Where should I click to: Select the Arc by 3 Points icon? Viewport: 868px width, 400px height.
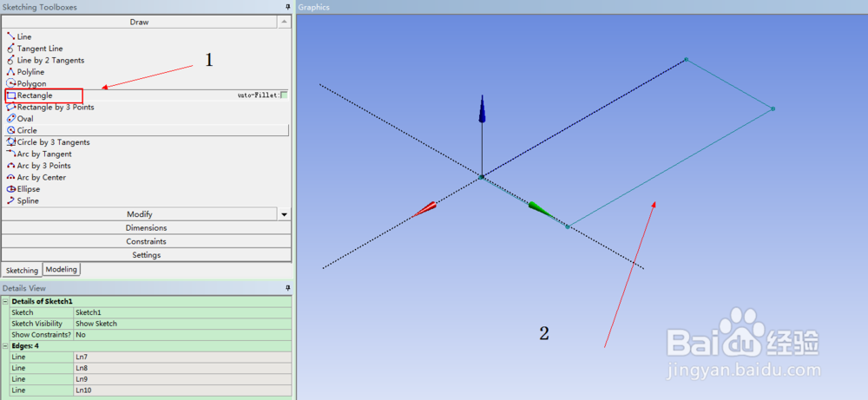(x=10, y=166)
